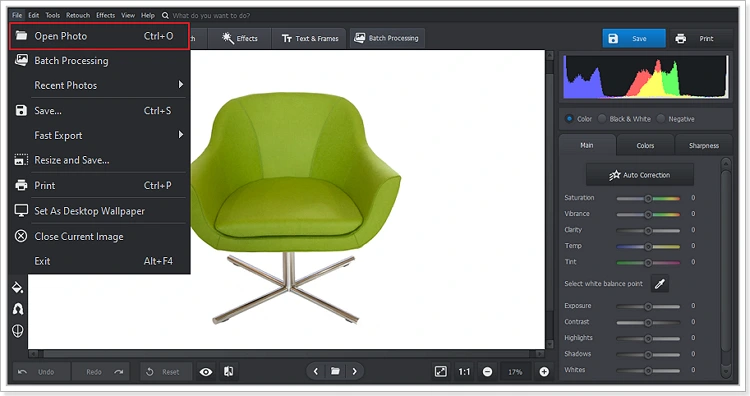Choose Resize and Save... menu entry
The width and height of the screenshot is (750, 396).
click(x=99, y=160)
